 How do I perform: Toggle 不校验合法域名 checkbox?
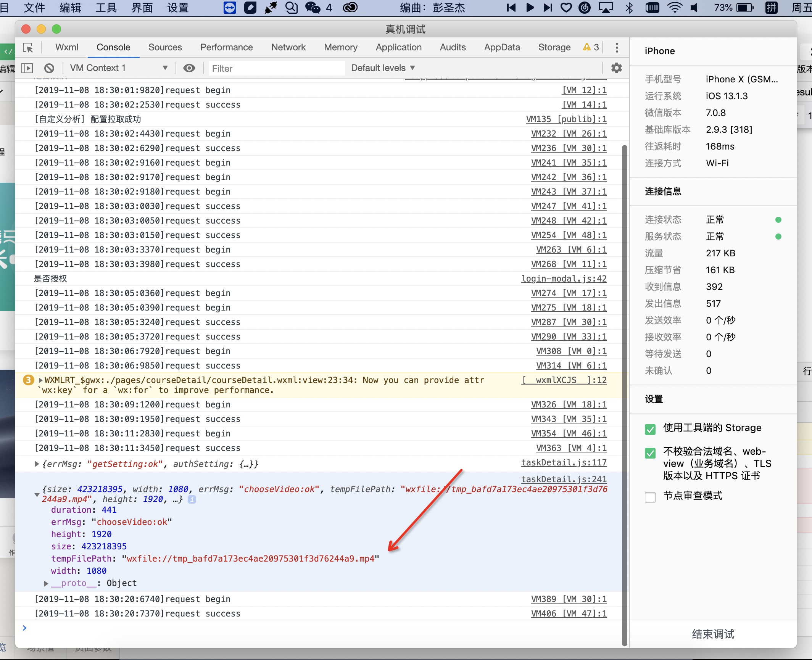click(650, 453)
